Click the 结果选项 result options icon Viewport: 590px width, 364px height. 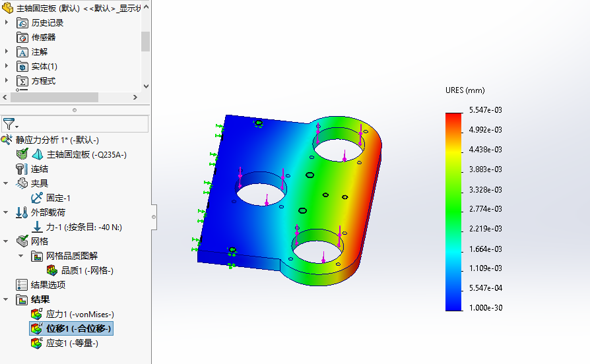(x=22, y=285)
